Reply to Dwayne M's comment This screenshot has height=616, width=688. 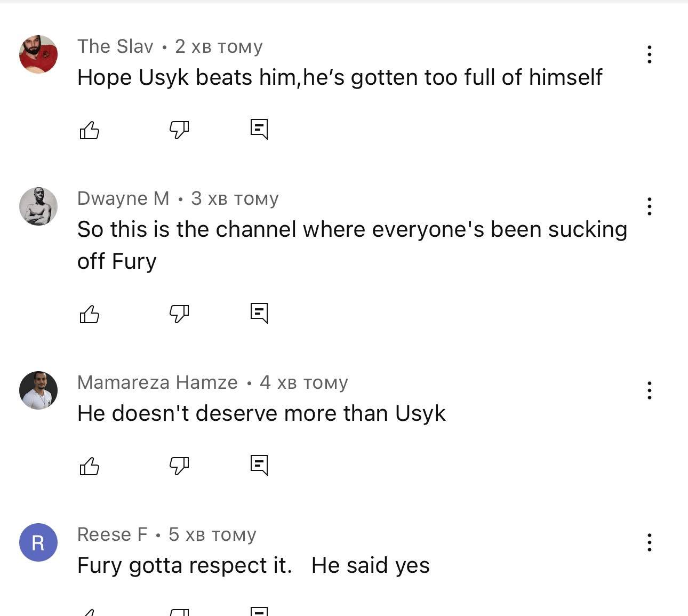[x=259, y=314]
